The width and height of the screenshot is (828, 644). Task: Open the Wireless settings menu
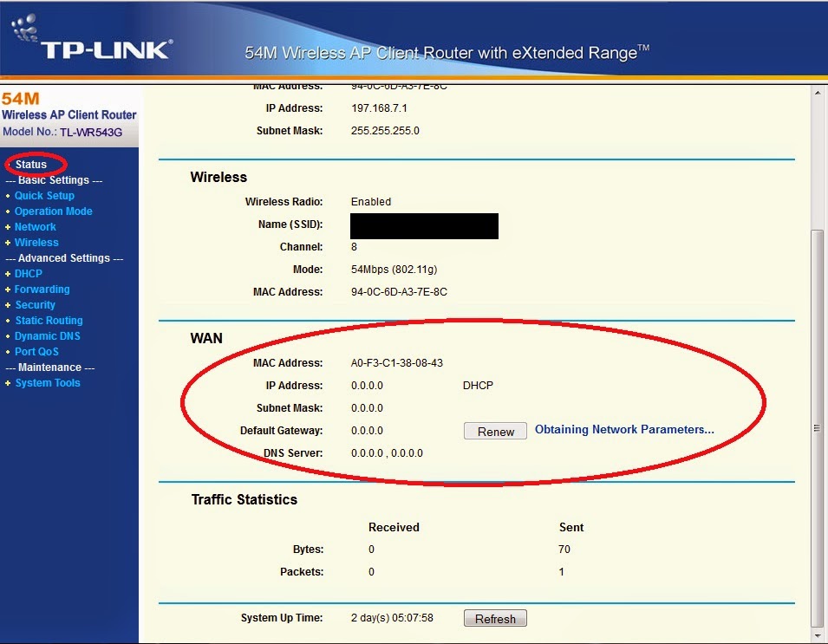click(x=36, y=243)
